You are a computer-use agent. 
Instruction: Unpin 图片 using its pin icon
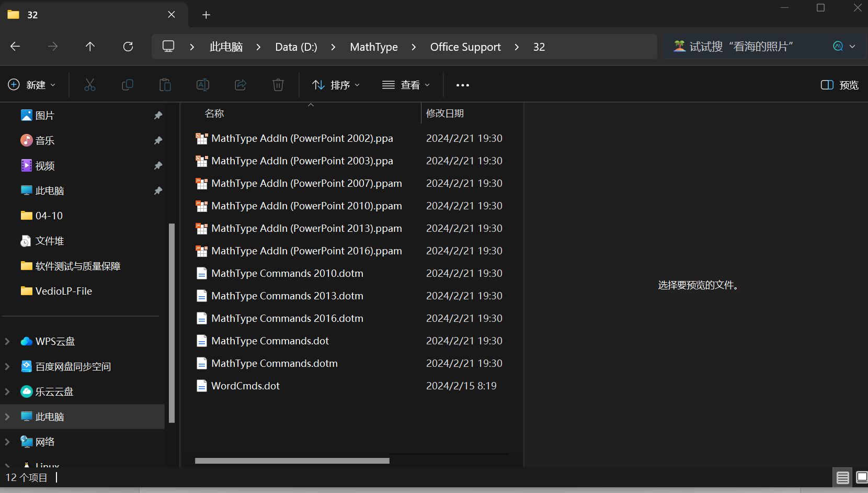tap(158, 115)
